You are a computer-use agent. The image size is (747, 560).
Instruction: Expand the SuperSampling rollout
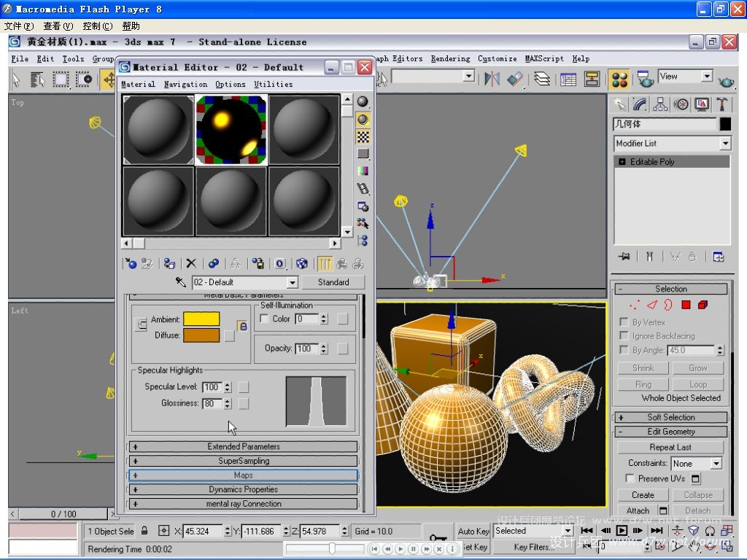pyautogui.click(x=243, y=461)
